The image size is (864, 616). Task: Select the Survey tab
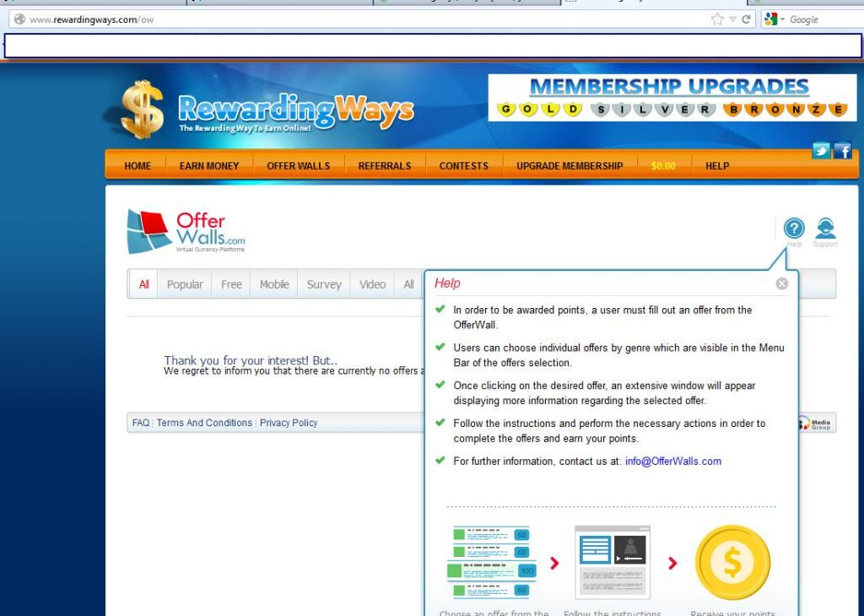(324, 284)
